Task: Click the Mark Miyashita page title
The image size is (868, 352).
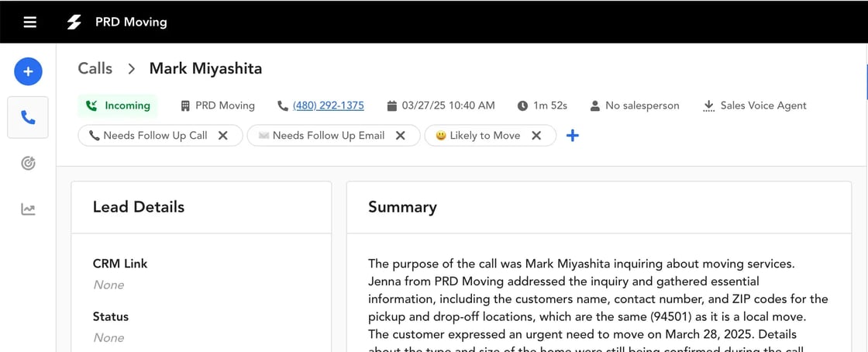Action: point(205,69)
